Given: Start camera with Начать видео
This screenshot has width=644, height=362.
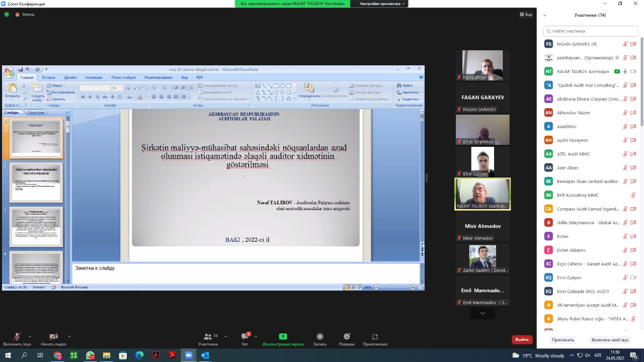Looking at the screenshot, I should [53, 337].
